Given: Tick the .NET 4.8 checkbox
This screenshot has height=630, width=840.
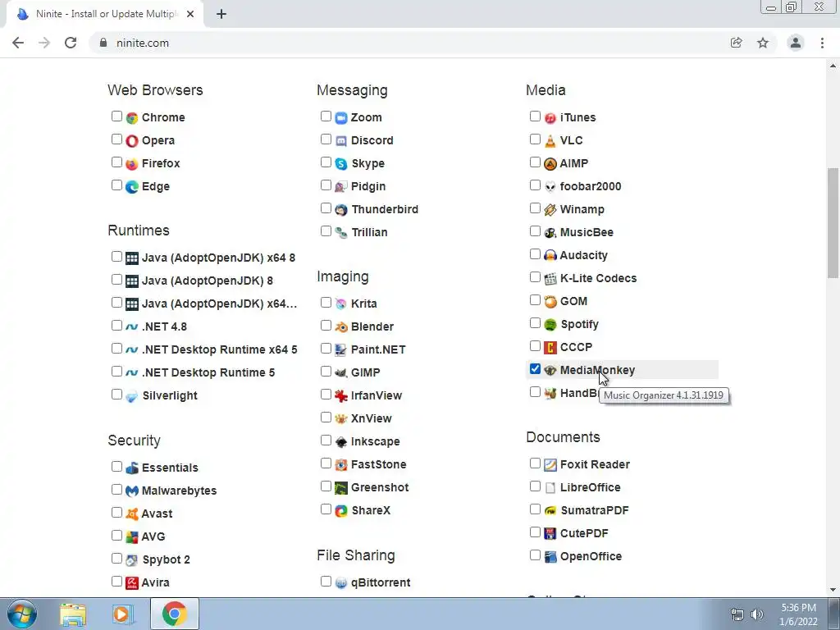Looking at the screenshot, I should point(116,326).
